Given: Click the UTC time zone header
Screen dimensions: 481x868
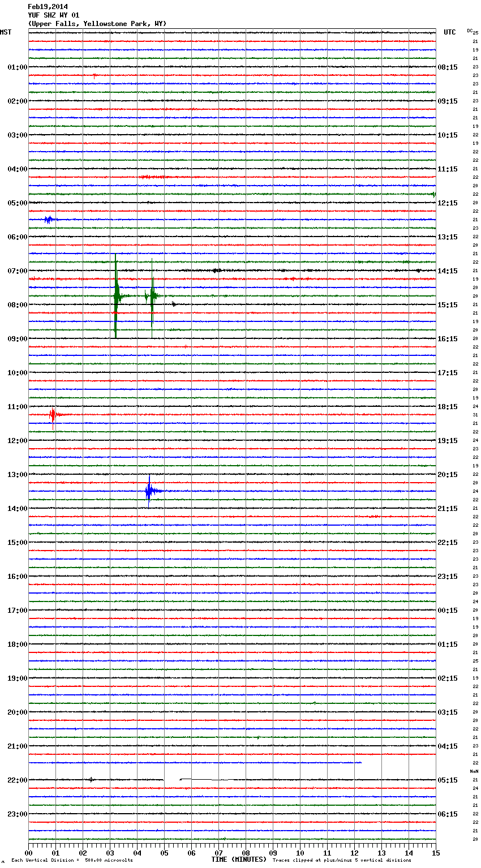Looking at the screenshot, I should click(450, 32).
